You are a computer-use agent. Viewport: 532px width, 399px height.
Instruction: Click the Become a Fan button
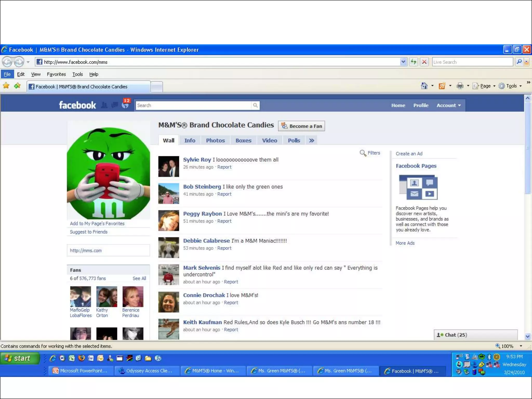coord(301,126)
